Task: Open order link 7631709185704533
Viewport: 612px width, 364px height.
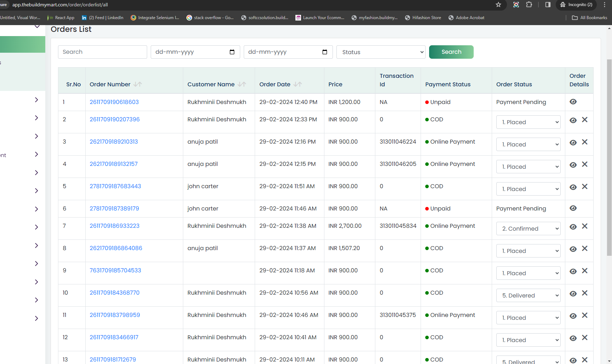Action: click(115, 270)
